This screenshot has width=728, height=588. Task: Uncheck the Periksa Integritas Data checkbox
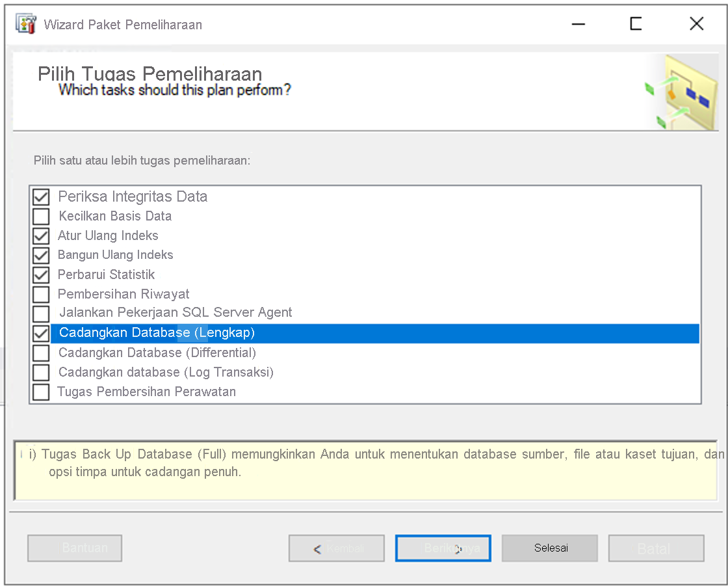41,197
